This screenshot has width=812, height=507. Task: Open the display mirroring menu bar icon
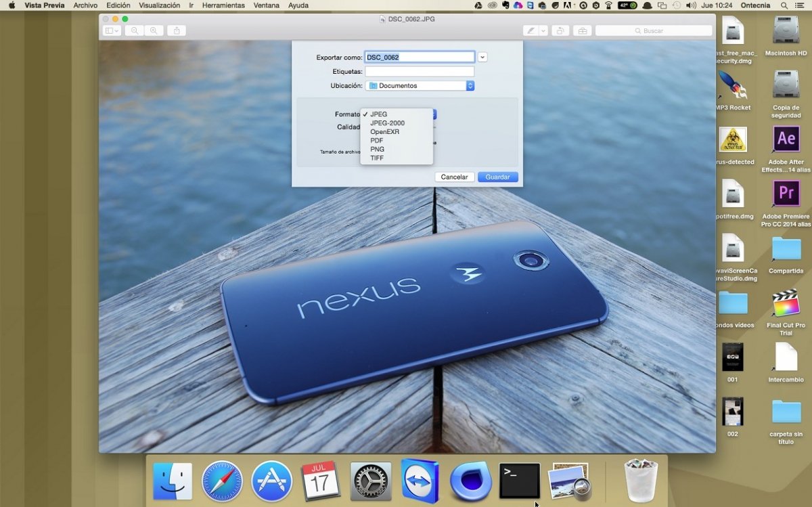pos(662,5)
